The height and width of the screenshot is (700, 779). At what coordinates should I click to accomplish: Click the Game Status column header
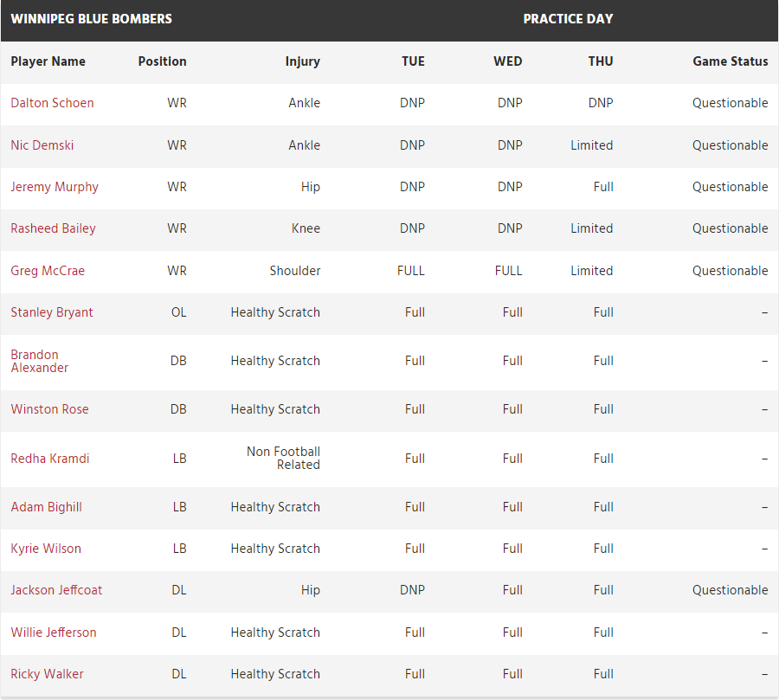tap(730, 61)
